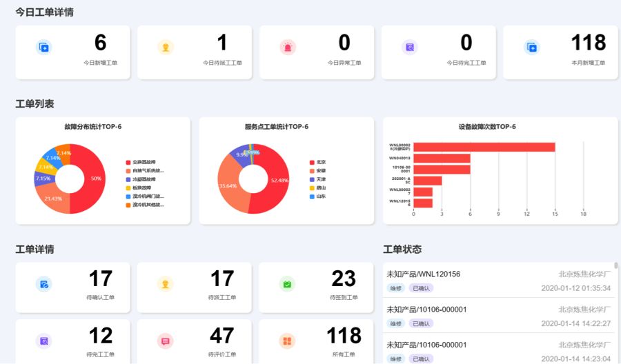
Task: Open the 今日待派工工单 count 1
Action: (222, 42)
